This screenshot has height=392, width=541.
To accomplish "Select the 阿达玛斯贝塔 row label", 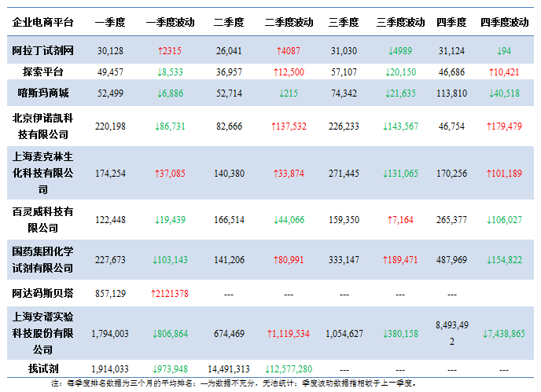I will pyautogui.click(x=43, y=293).
